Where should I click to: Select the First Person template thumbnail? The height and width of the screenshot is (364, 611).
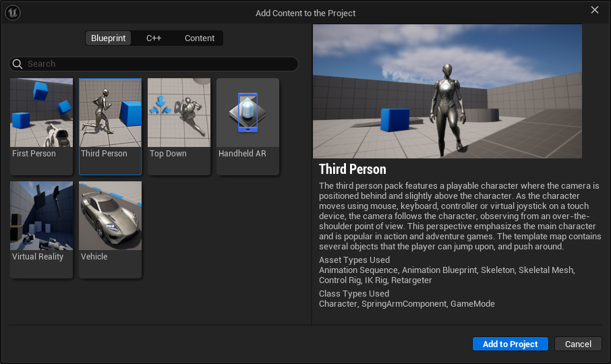41,113
